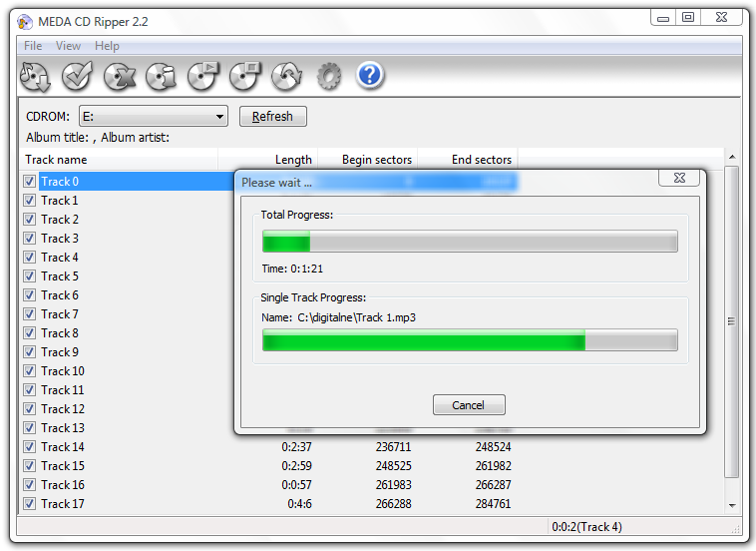
Task: Disable the Track 7 checkbox
Action: coord(29,314)
